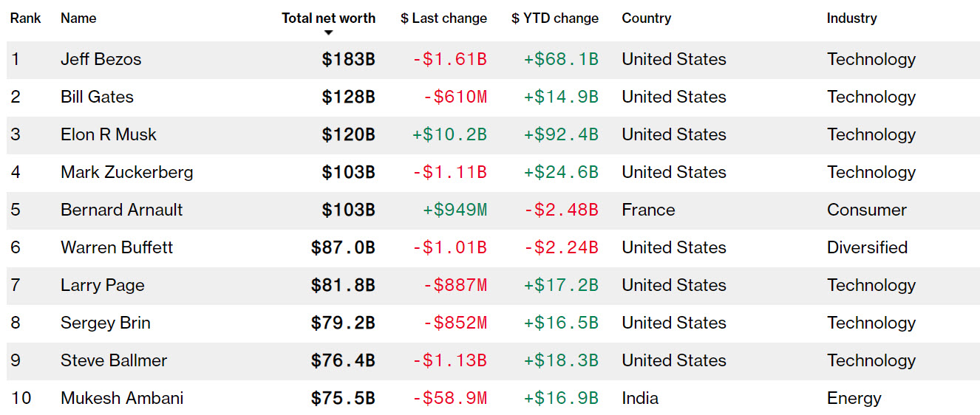This screenshot has height=415, width=980.
Task: Click the $ YTD change column header
Action: 554,18
